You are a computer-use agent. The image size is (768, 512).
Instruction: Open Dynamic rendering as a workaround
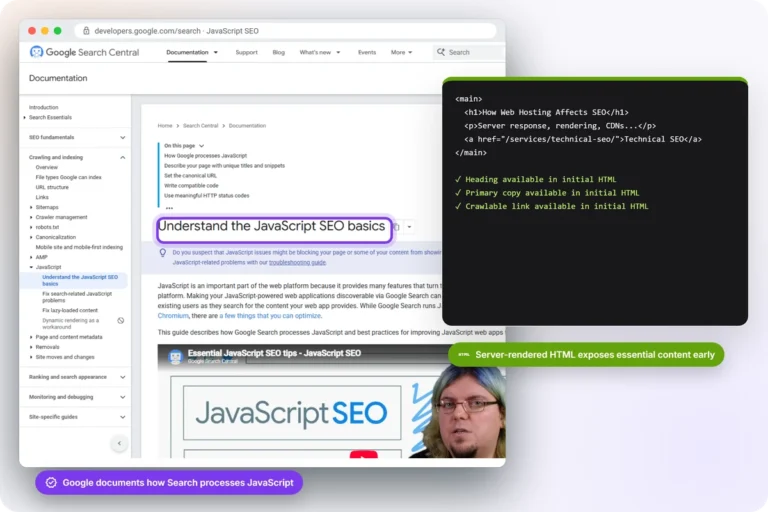(x=71, y=323)
